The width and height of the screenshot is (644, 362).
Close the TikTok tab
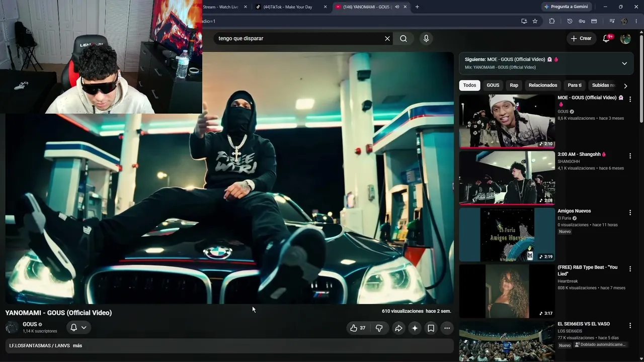pyautogui.click(x=325, y=7)
